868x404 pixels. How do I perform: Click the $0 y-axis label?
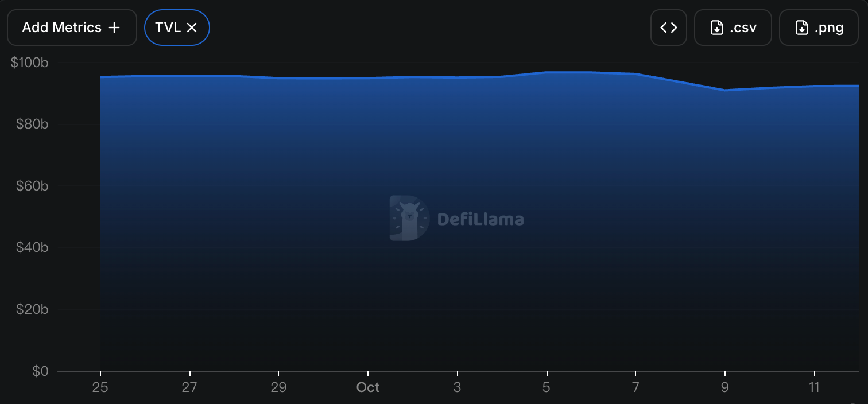click(x=40, y=371)
